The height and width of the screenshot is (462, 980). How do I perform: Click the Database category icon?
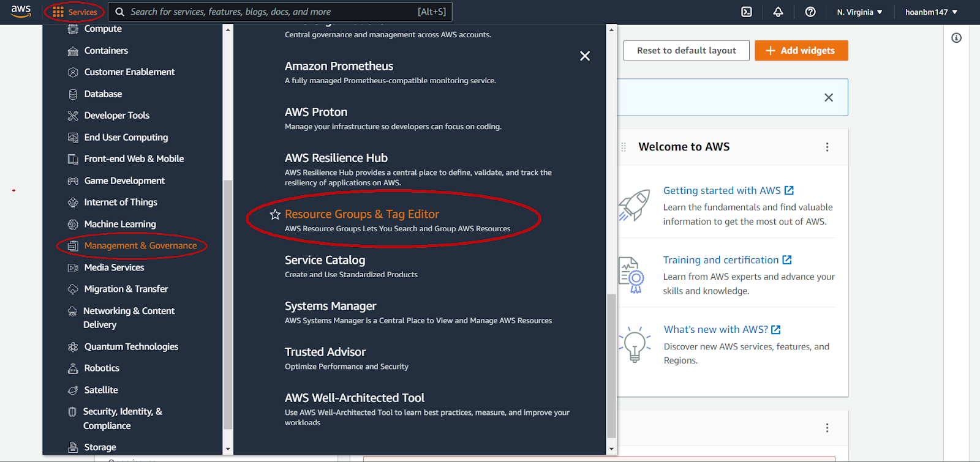pos(73,94)
